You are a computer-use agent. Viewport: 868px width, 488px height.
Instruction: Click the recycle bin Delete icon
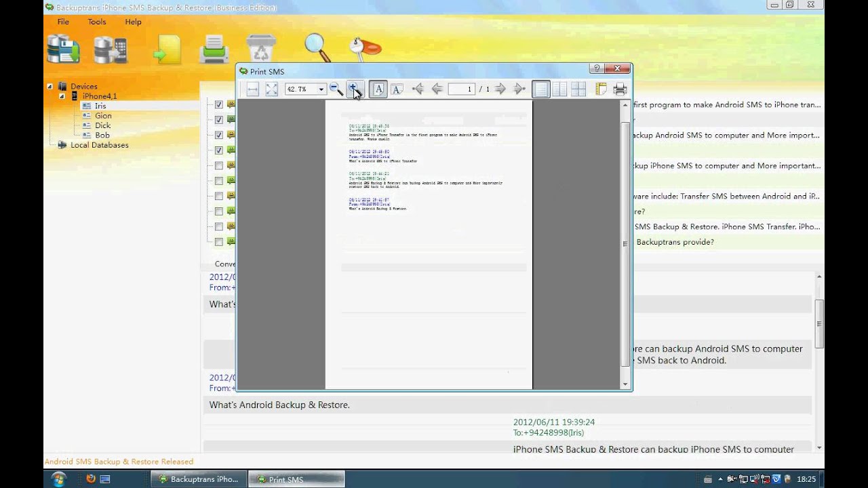point(261,49)
